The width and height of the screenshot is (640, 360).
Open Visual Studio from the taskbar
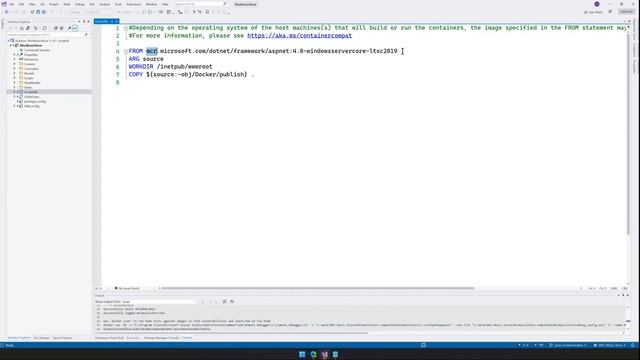pyautogui.click(x=324, y=354)
